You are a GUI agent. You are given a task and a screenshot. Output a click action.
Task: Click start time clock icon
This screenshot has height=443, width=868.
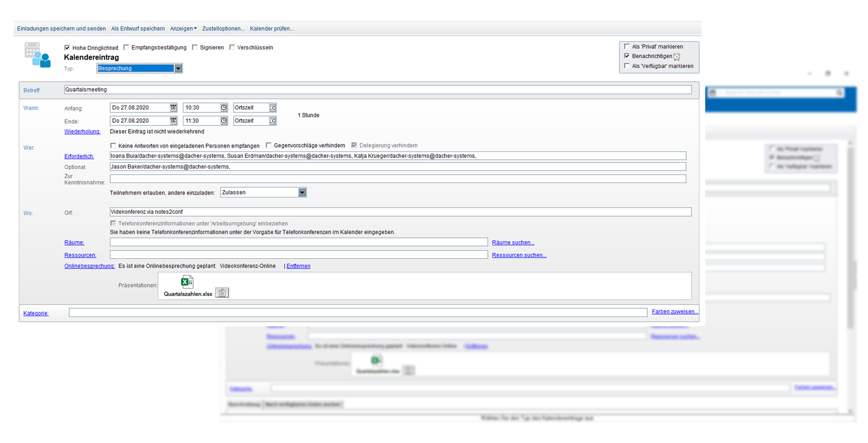[223, 107]
